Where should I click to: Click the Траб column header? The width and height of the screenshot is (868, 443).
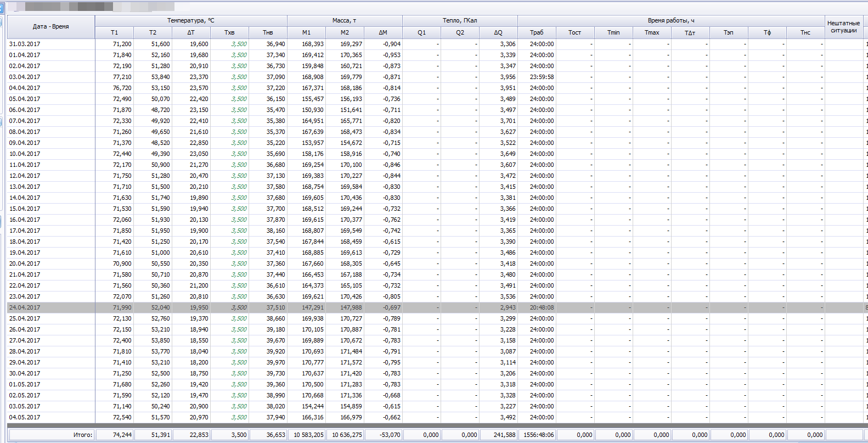537,32
